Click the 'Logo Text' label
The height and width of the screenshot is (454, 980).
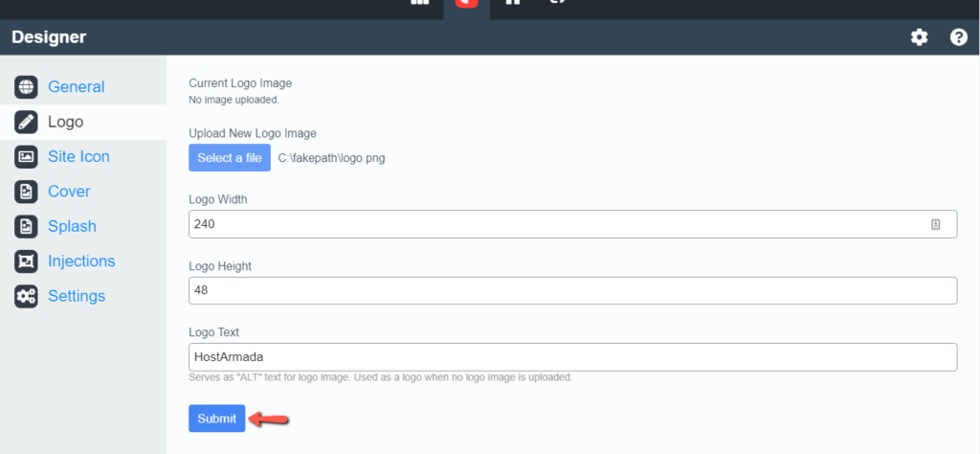[x=213, y=332]
